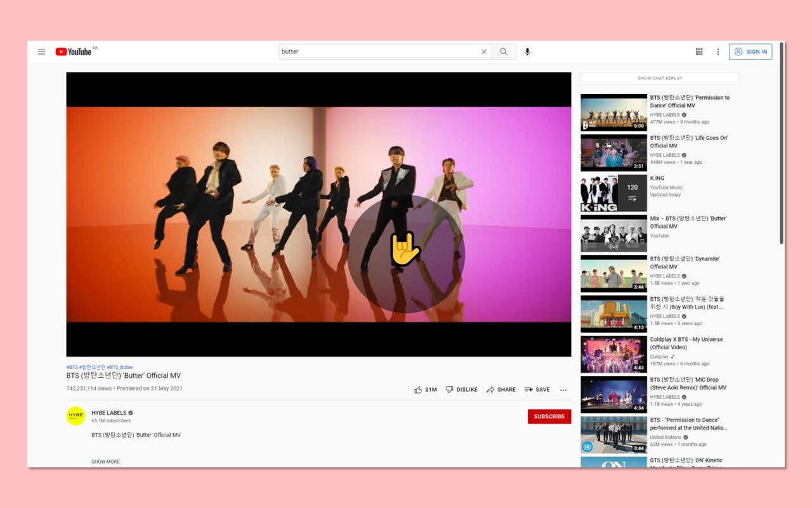The width and height of the screenshot is (812, 508).
Task: Open the top-right settings three-dot menu
Action: click(717, 51)
